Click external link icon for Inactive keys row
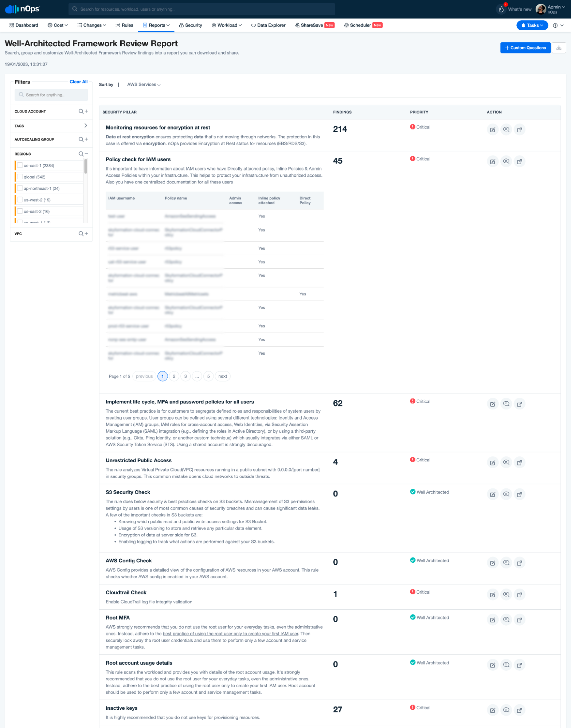Viewport: 571px width, 728px height. [x=519, y=710]
